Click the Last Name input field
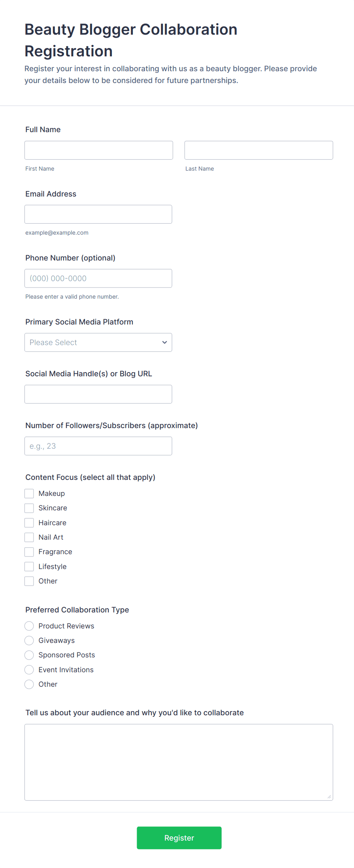The width and height of the screenshot is (354, 868). pyautogui.click(x=258, y=150)
